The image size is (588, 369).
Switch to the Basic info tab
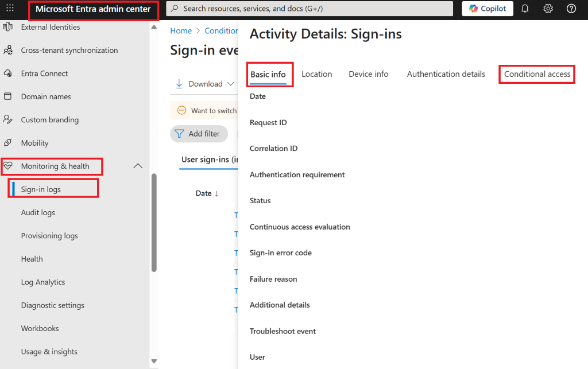(x=269, y=74)
